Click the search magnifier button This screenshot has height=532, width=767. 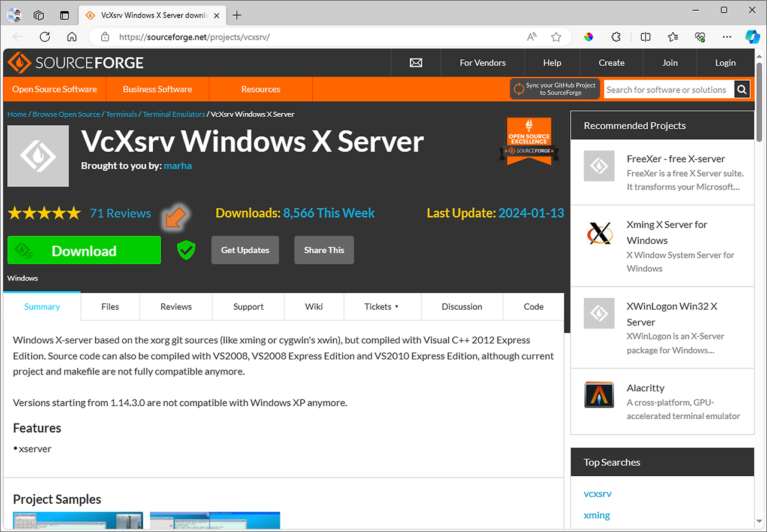pyautogui.click(x=742, y=89)
